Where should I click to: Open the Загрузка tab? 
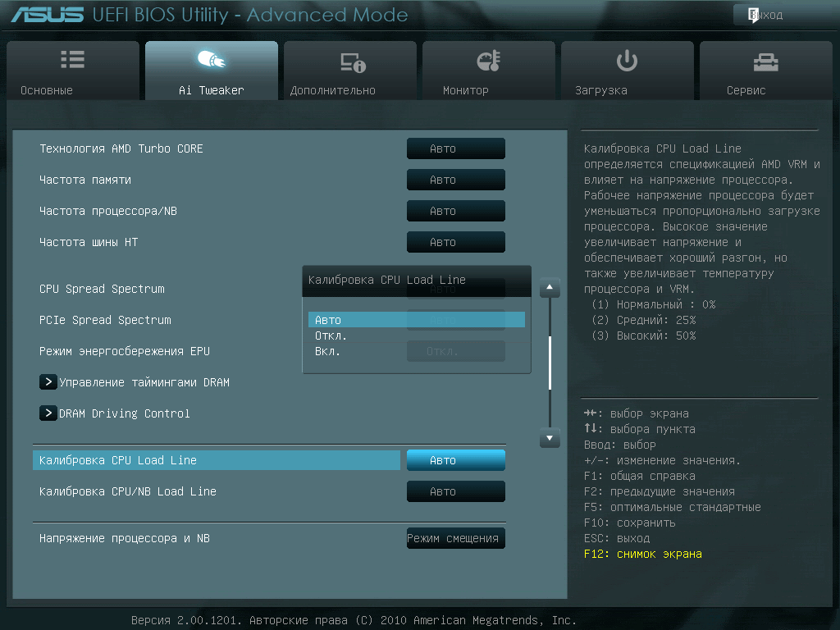628,71
